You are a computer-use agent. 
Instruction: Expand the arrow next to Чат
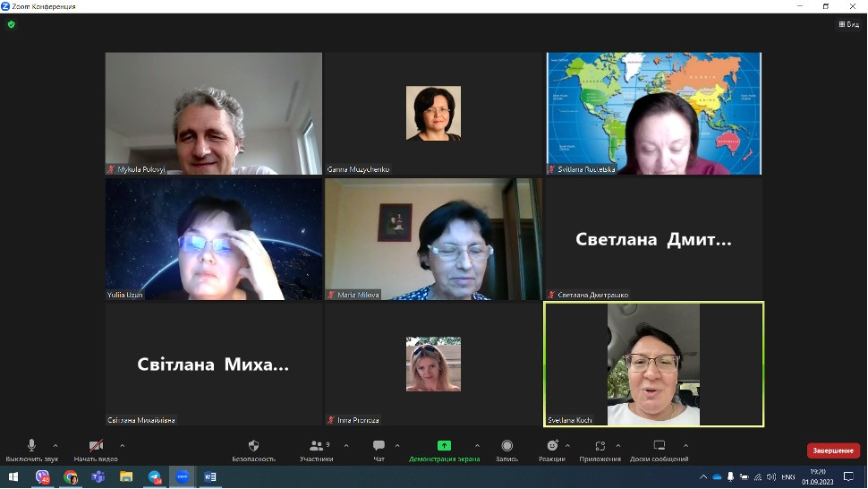397,445
